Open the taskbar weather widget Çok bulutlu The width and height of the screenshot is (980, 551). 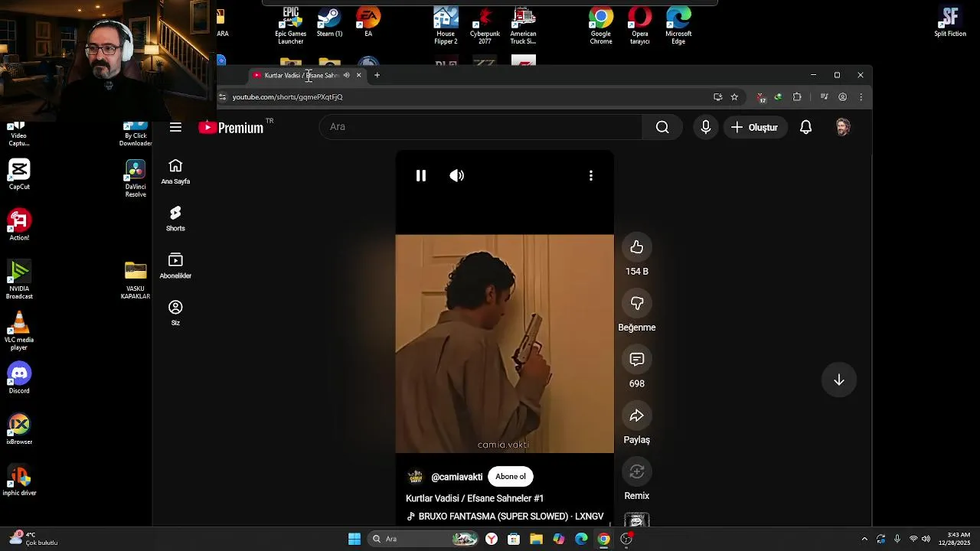pyautogui.click(x=34, y=539)
